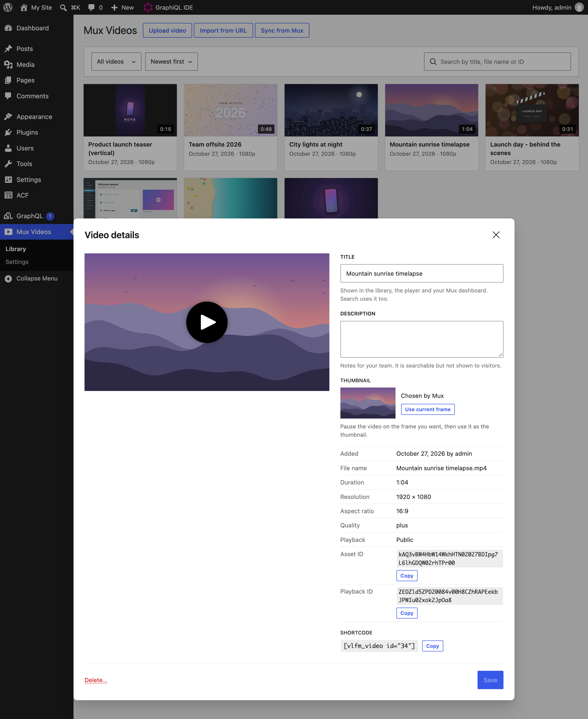Click into the Description textarea
Viewport: 588px width, 719px height.
click(x=422, y=339)
